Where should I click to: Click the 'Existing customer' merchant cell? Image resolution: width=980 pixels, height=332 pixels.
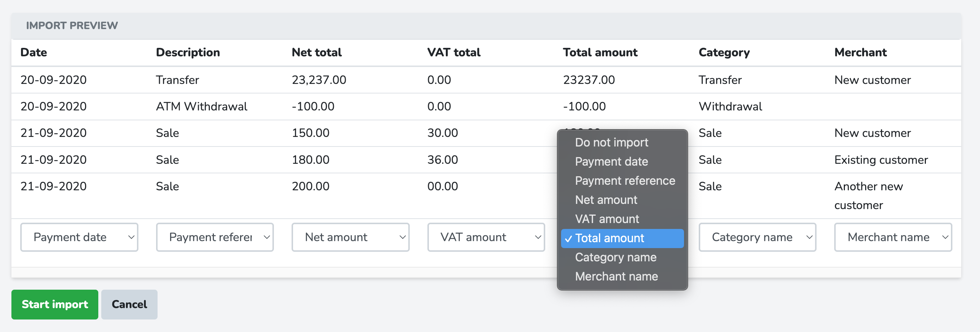(x=881, y=160)
